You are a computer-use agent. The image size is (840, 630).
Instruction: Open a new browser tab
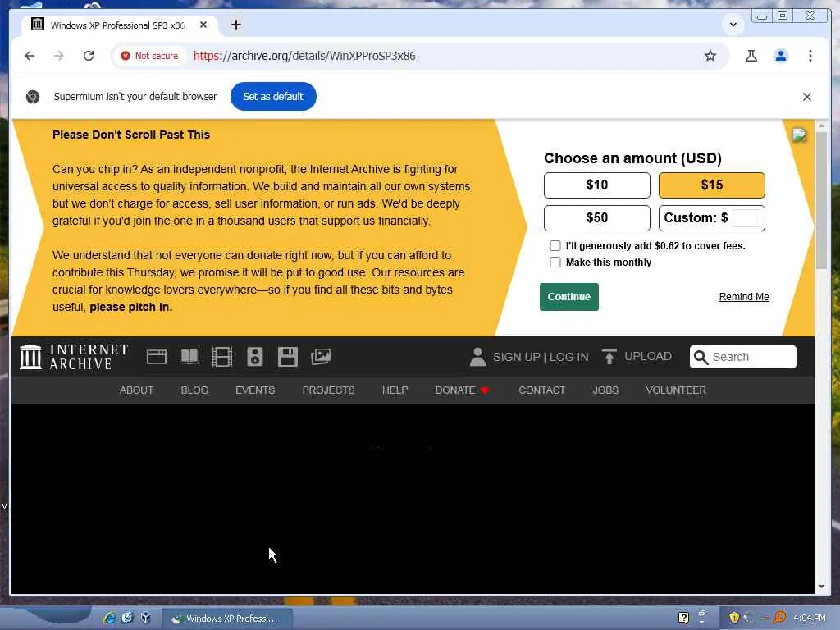pos(235,25)
